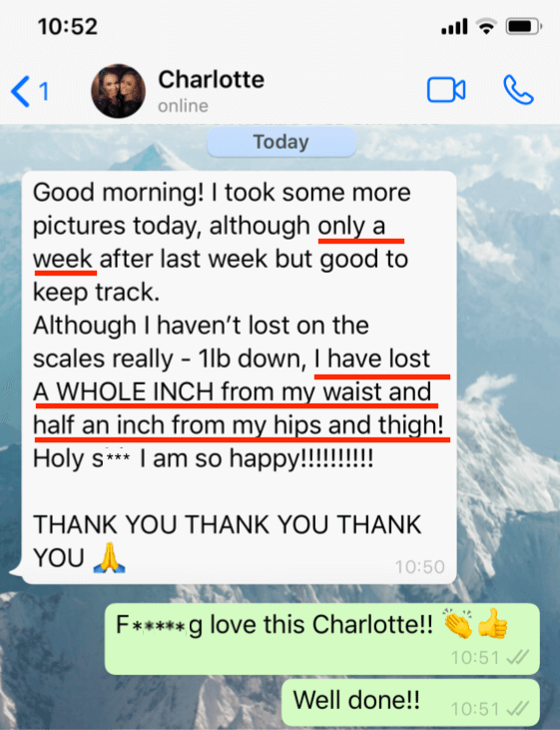Screen dimensions: 560x730
Task: Start a video call with Charlotte
Action: pos(446,90)
